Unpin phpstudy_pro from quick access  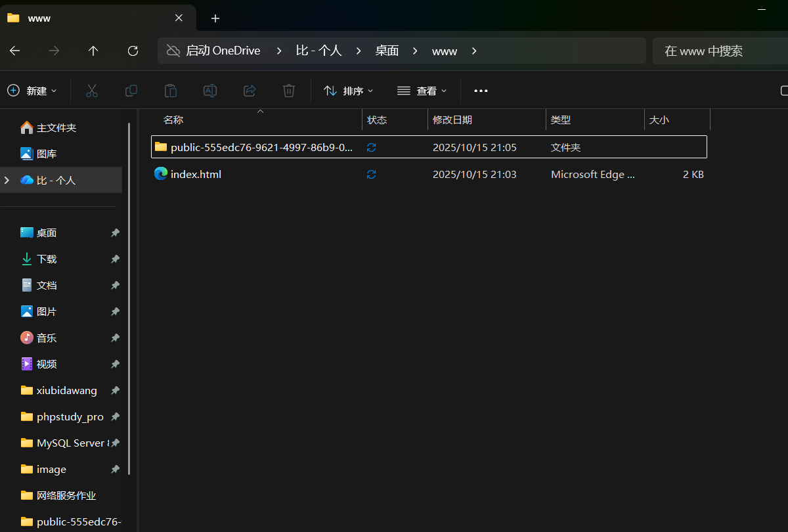point(115,417)
